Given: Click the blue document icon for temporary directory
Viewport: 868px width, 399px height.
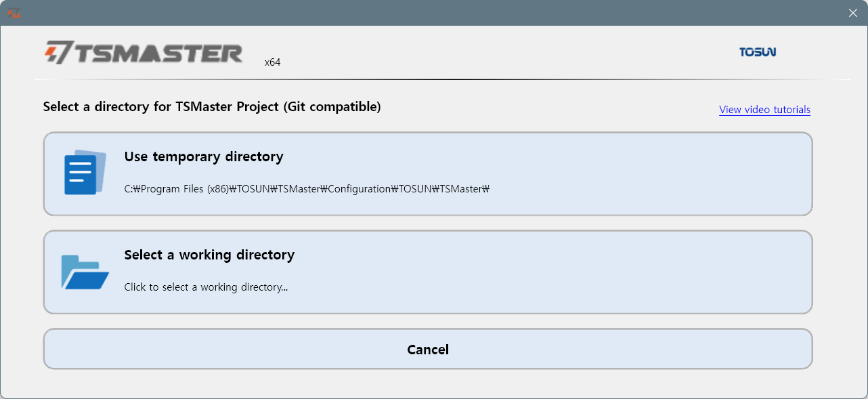Looking at the screenshot, I should pos(85,173).
